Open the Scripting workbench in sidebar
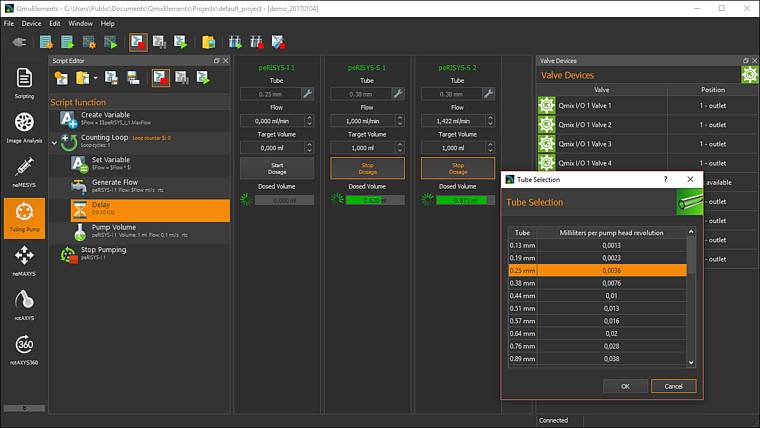The width and height of the screenshot is (760, 428). [x=24, y=82]
